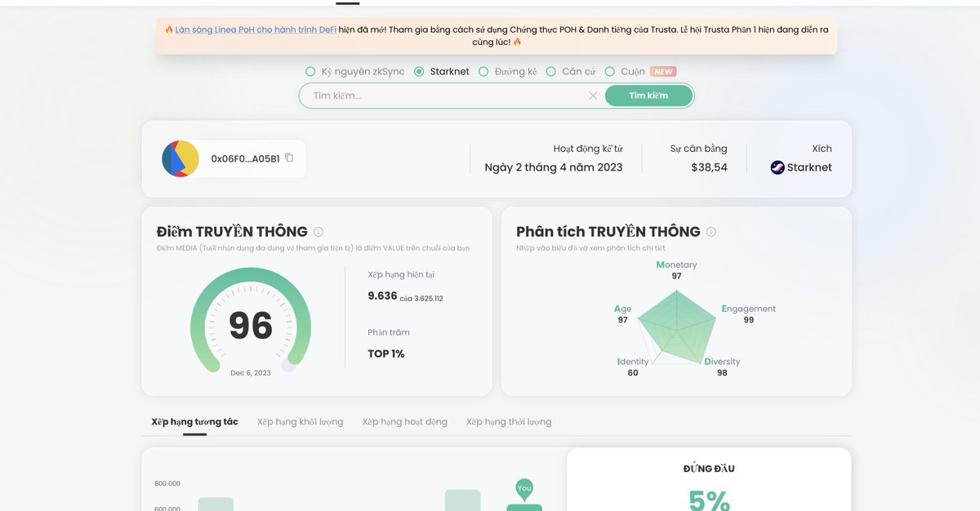Viewport: 980px width, 511px height.
Task: Click the You marker on chart
Action: click(524, 489)
